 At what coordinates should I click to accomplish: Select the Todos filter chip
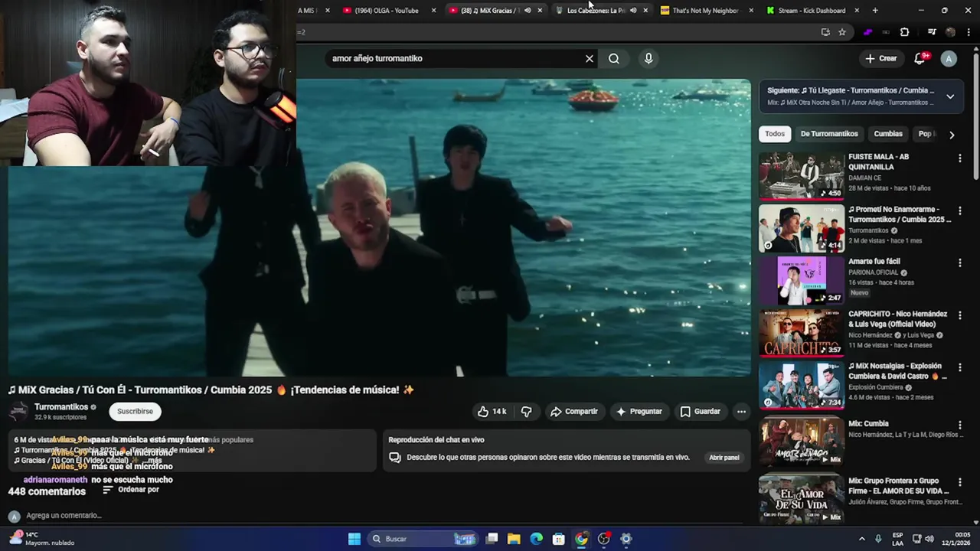click(x=775, y=134)
